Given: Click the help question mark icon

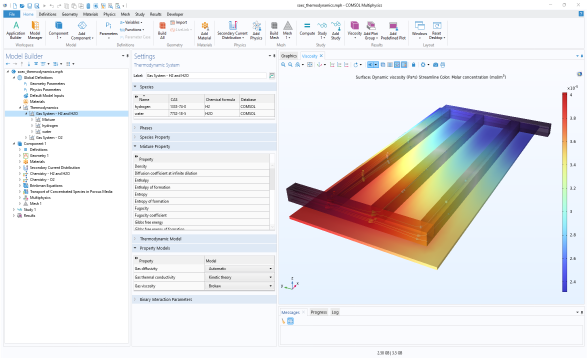Looking at the screenshot, I should [x=581, y=14].
